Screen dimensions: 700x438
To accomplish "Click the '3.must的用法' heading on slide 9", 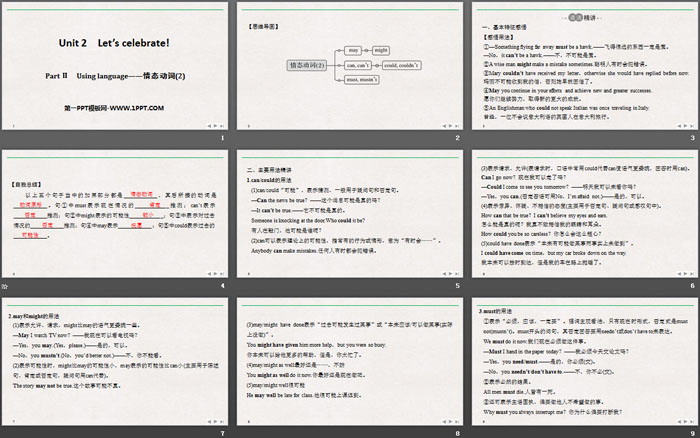I will (x=496, y=311).
